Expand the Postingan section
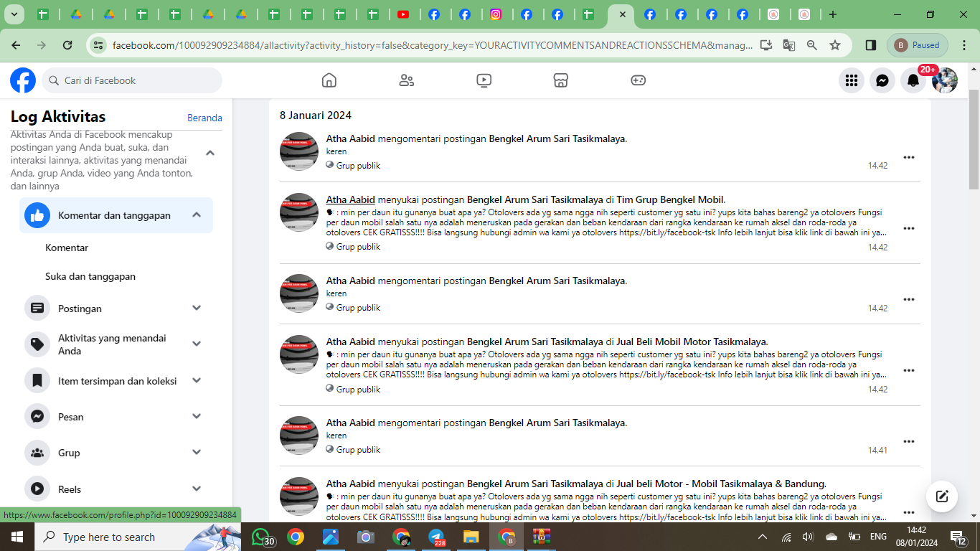The width and height of the screenshot is (980, 551). click(197, 309)
